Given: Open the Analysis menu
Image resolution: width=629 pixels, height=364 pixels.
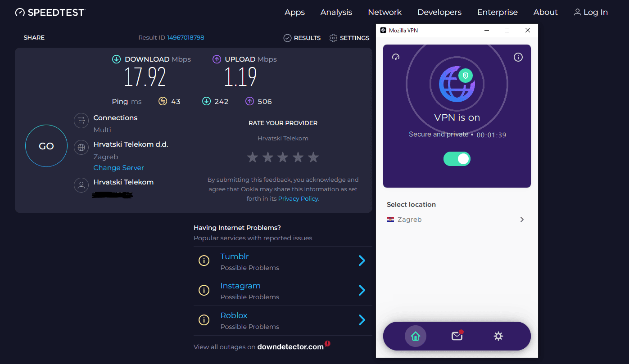Looking at the screenshot, I should 336,12.
